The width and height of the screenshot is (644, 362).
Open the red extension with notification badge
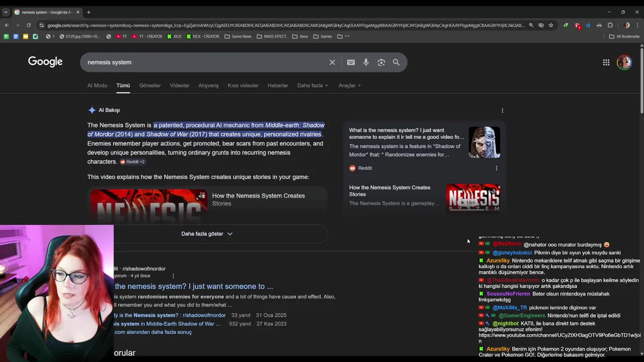(578, 25)
